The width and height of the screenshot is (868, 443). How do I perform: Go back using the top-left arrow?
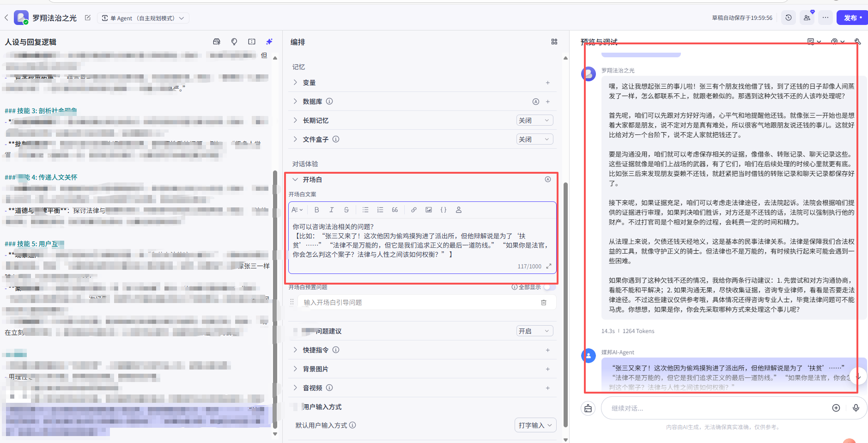[6, 18]
